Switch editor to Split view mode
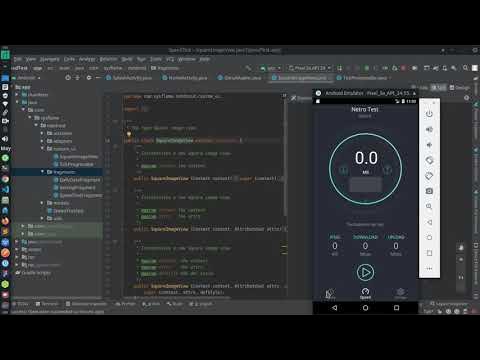480x360 pixels. coord(439,88)
